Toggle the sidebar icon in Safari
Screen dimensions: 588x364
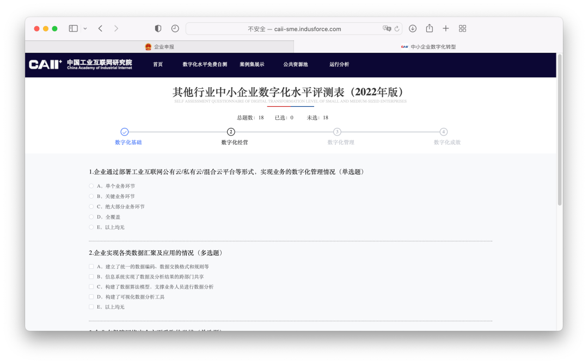73,28
